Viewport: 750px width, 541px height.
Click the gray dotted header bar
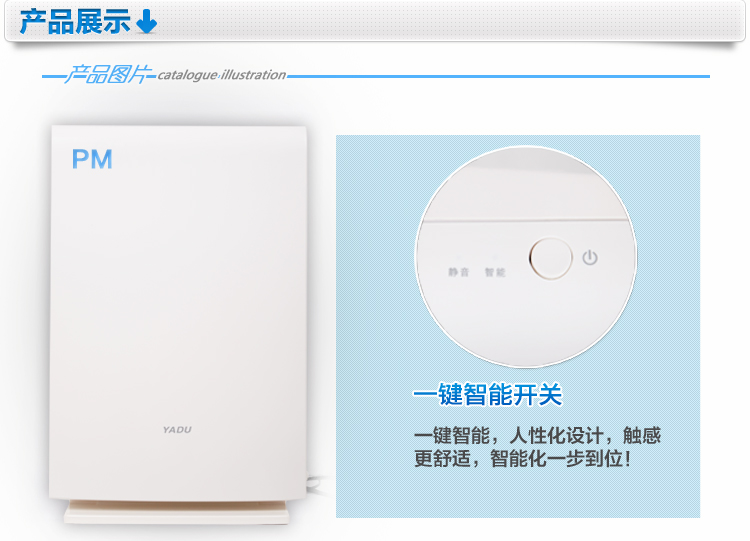click(x=375, y=21)
